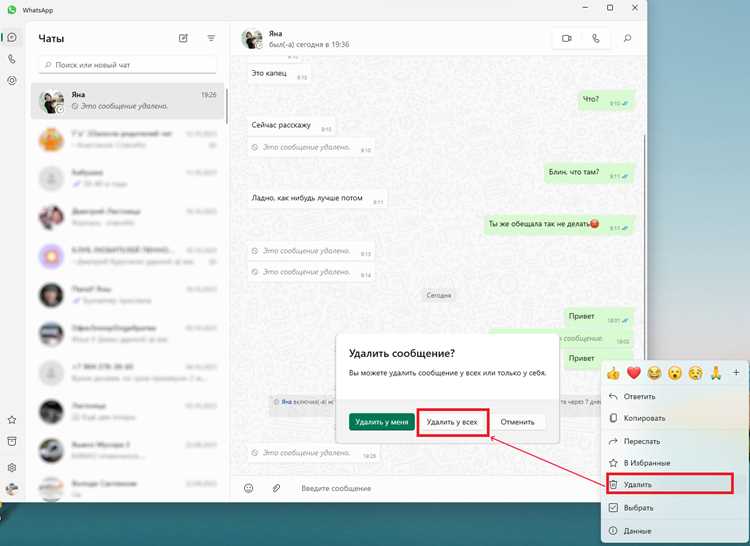The width and height of the screenshot is (750, 546).
Task: Click the Отменить button in dialog
Action: point(518,422)
